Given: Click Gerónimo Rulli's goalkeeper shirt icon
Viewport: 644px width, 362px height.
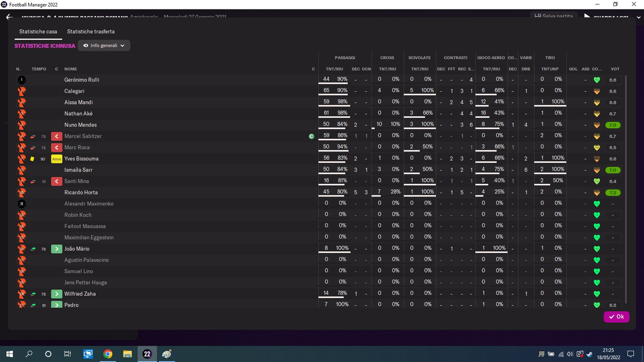Looking at the screenshot, I should (22, 80).
